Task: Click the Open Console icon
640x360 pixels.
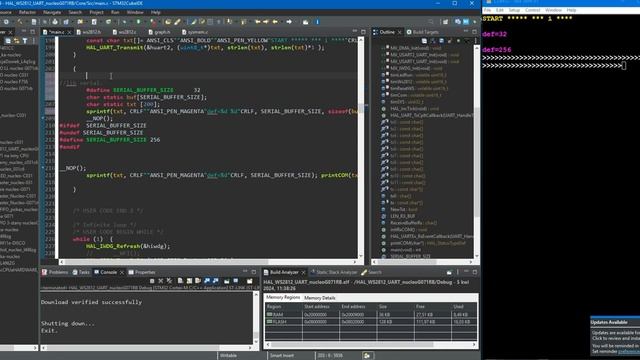Action: click(x=249, y=281)
